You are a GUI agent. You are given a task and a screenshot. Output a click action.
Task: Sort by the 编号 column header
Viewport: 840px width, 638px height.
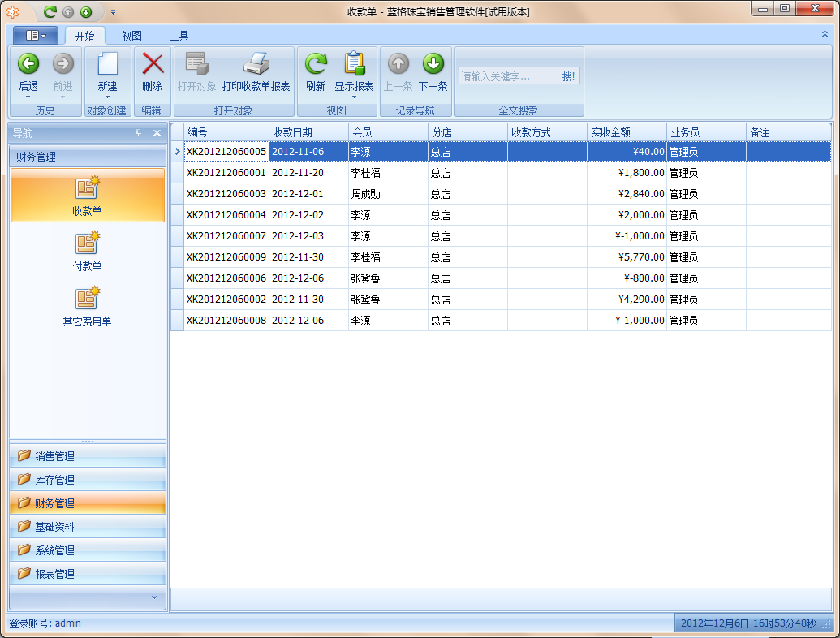tap(226, 132)
